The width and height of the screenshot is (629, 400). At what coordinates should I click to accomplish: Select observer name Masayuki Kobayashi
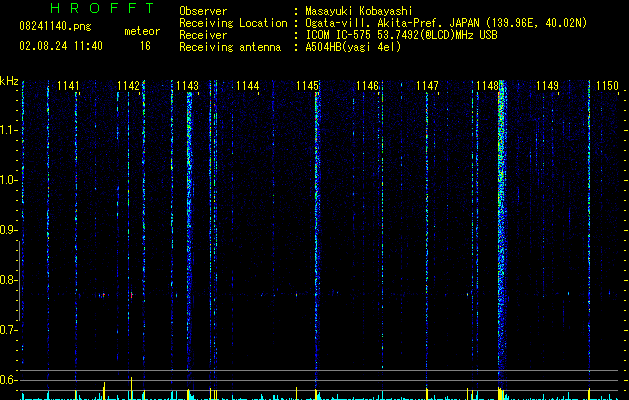pyautogui.click(x=359, y=11)
